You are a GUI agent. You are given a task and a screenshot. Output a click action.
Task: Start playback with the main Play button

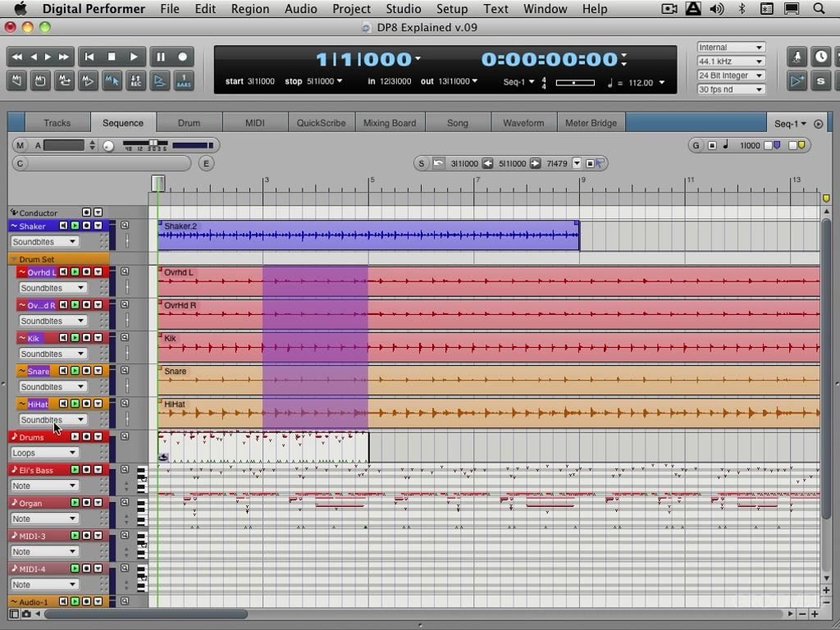click(x=134, y=57)
